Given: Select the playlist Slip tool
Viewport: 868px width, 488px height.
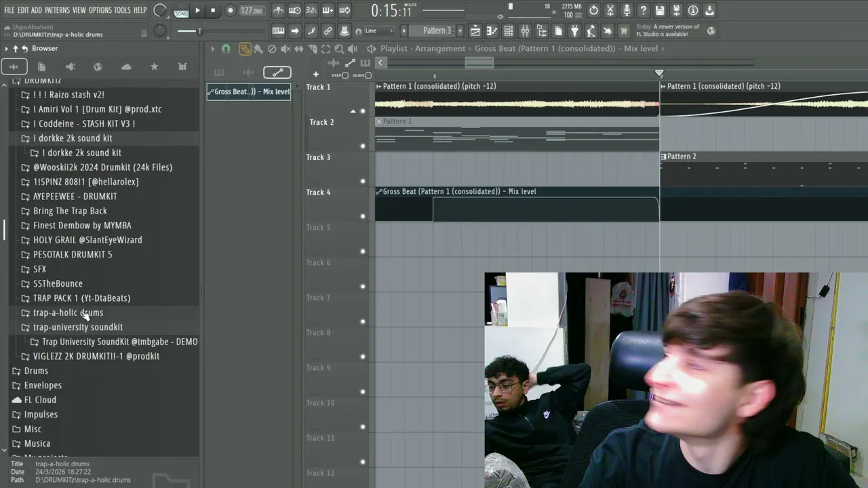Looking at the screenshot, I should click(x=299, y=49).
